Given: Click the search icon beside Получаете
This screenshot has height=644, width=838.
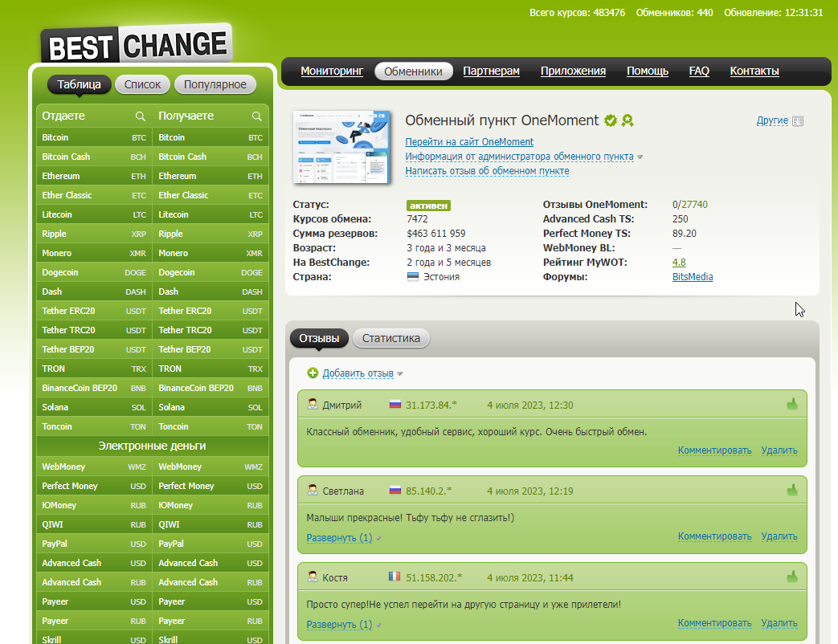Looking at the screenshot, I should [256, 116].
